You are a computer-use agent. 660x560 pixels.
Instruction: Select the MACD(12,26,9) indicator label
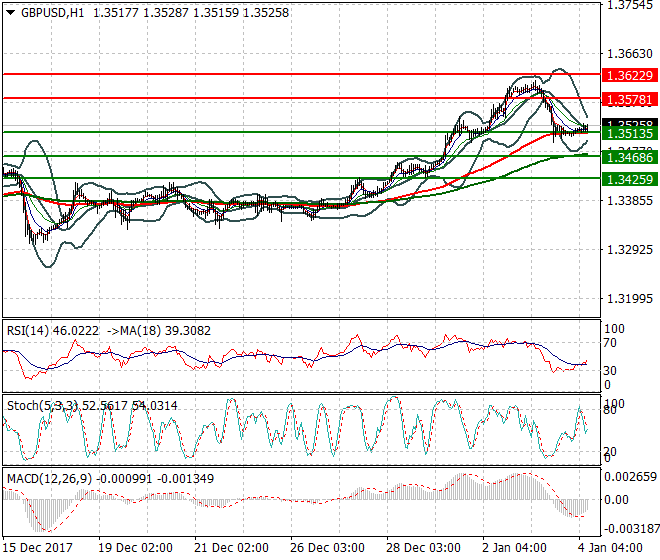[x=49, y=479]
